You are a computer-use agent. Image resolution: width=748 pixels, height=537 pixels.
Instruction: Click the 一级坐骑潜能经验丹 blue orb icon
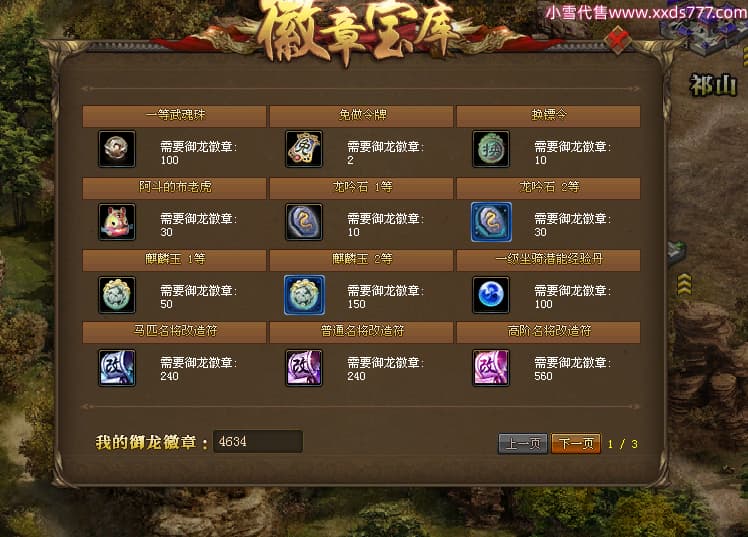(x=491, y=295)
